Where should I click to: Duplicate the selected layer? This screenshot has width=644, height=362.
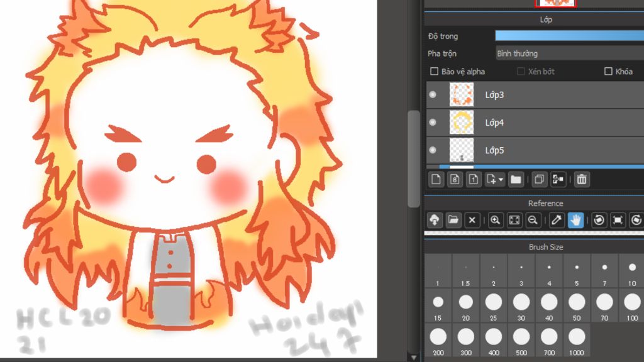pyautogui.click(x=539, y=179)
